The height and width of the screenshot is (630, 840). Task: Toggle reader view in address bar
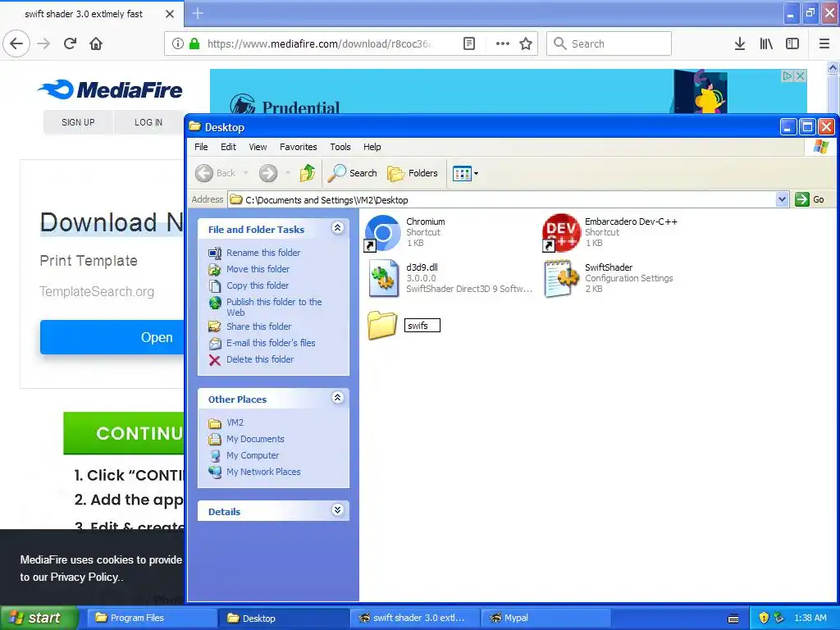click(x=468, y=43)
